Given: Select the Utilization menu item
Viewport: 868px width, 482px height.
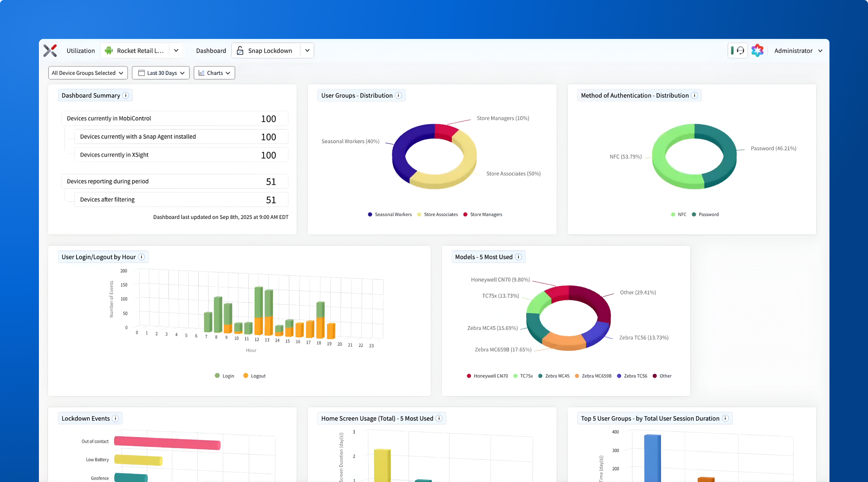Looking at the screenshot, I should coord(80,50).
